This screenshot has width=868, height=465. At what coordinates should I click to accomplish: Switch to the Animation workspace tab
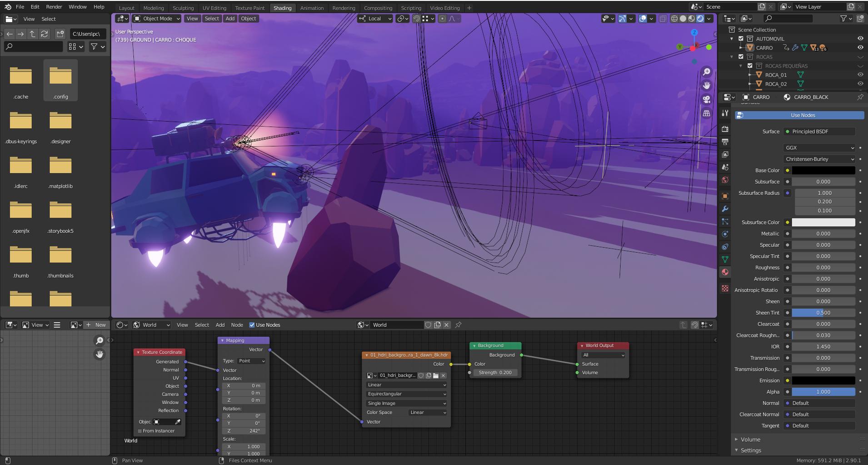pyautogui.click(x=312, y=8)
